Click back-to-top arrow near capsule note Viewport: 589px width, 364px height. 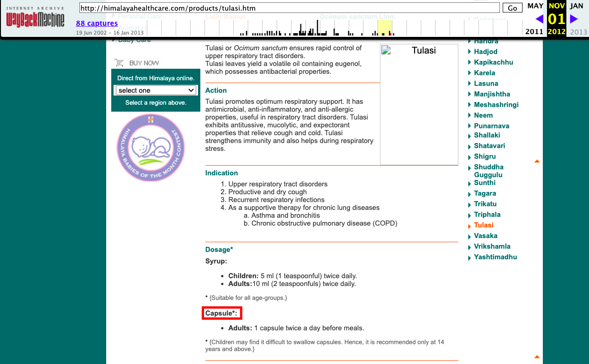537,357
